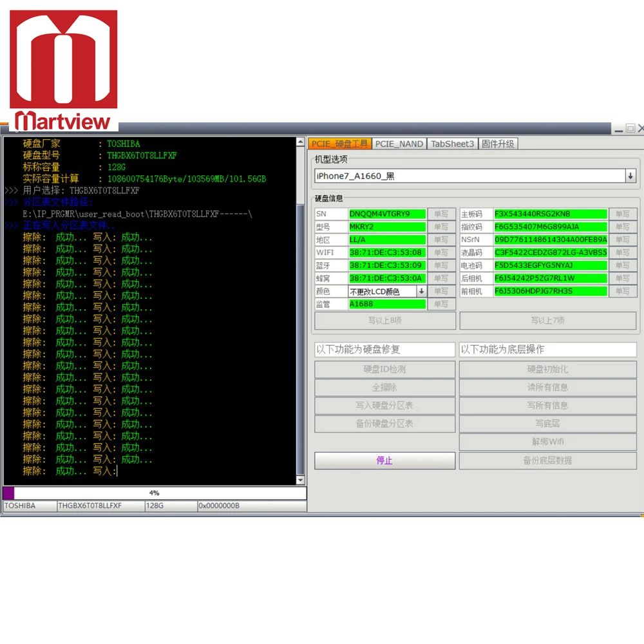Click the 硬盘初始化 button
The width and height of the screenshot is (644, 644).
coord(548,369)
